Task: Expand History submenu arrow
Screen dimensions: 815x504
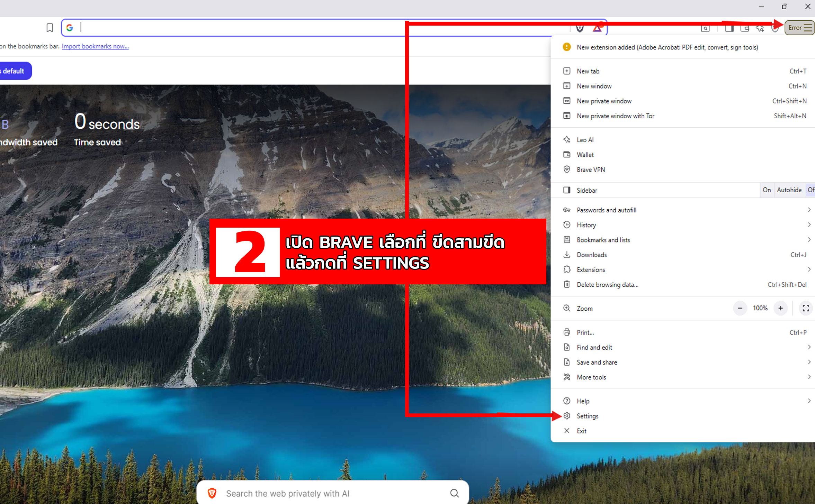Action: tap(809, 224)
